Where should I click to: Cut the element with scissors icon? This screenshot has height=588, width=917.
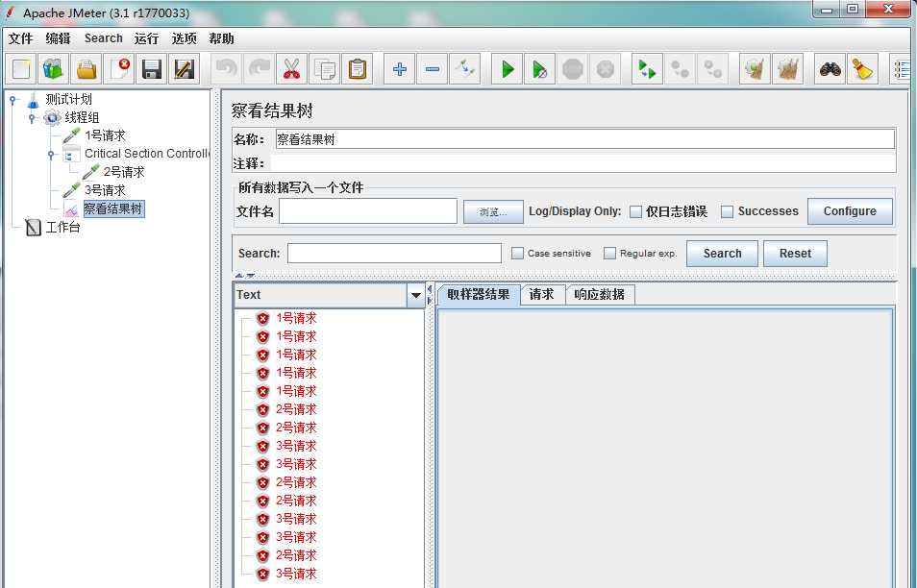pyautogui.click(x=292, y=69)
